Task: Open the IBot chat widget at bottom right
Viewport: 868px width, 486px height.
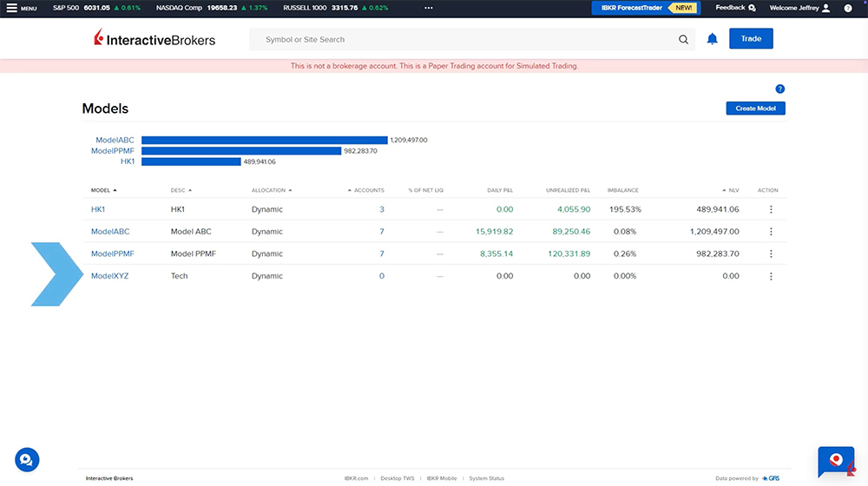Action: point(837,461)
